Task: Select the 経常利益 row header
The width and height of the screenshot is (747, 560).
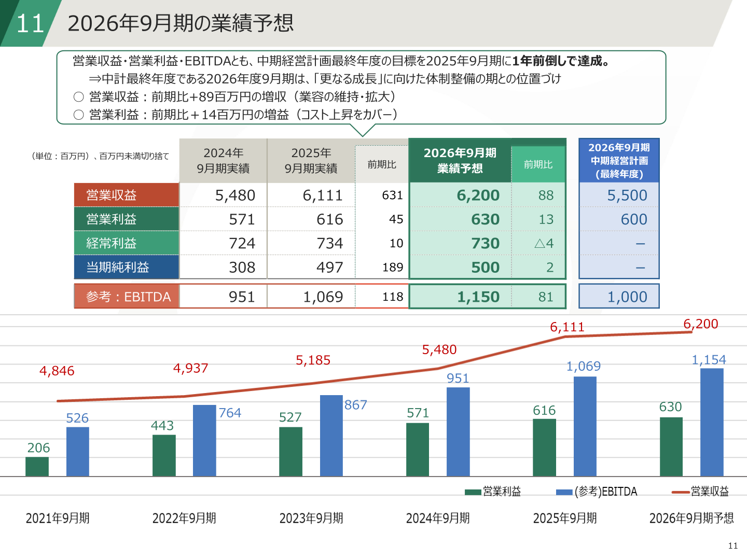Action: point(127,243)
